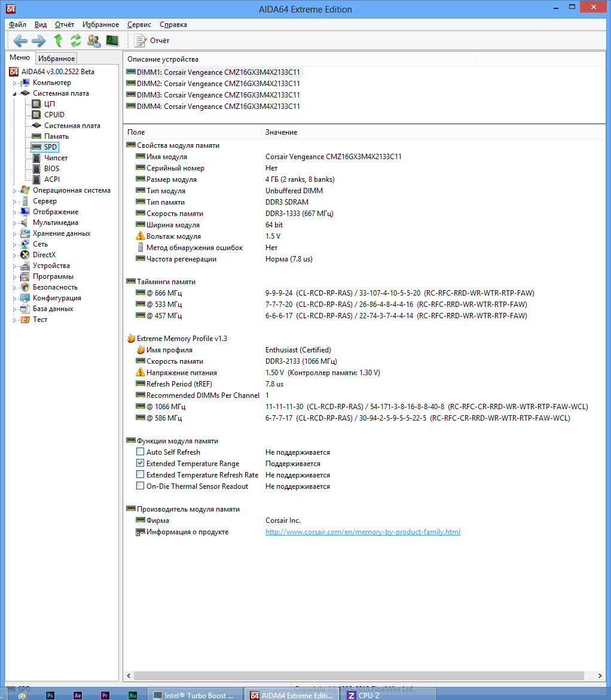Open the Файл menu
Viewport: 611px width, 700px height.
(x=17, y=25)
